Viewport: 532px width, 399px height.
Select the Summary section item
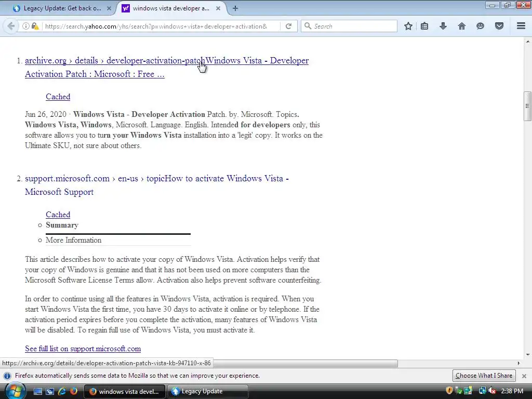[x=62, y=225]
